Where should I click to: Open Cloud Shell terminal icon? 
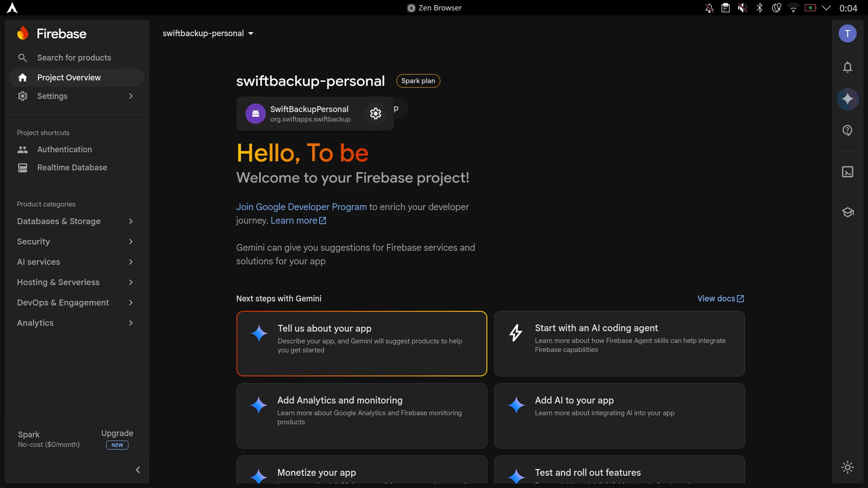click(x=848, y=172)
